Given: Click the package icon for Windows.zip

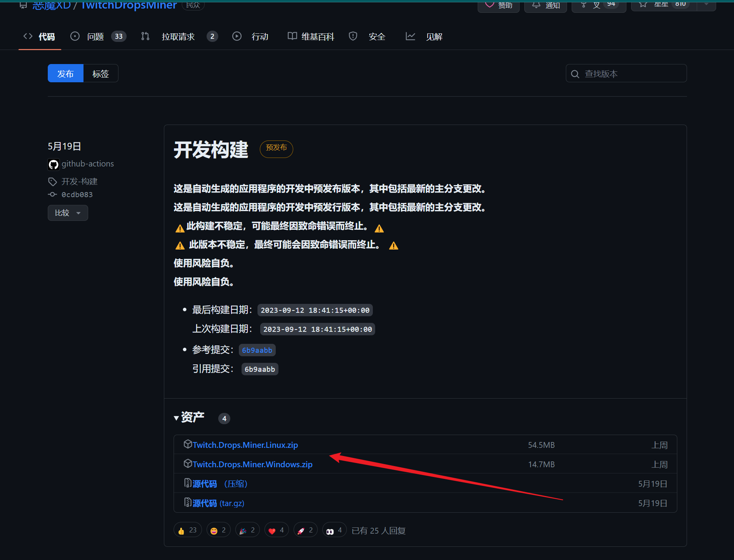Looking at the screenshot, I should [188, 463].
